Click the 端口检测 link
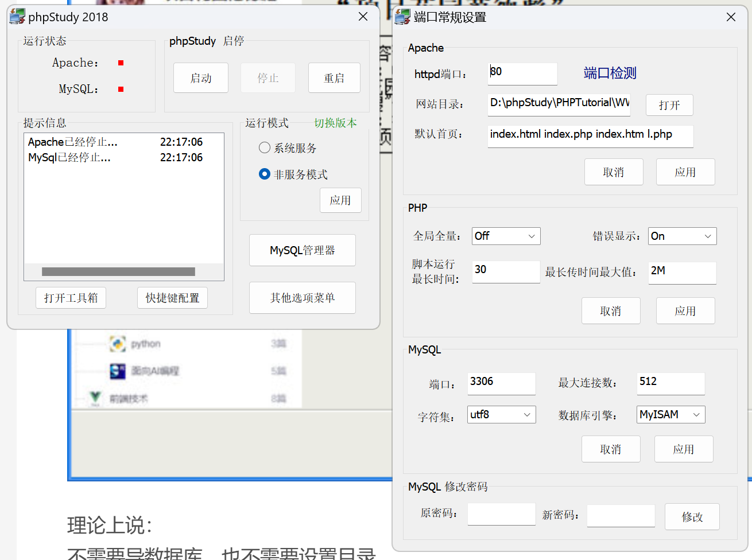This screenshot has height=560, width=752. 610,73
